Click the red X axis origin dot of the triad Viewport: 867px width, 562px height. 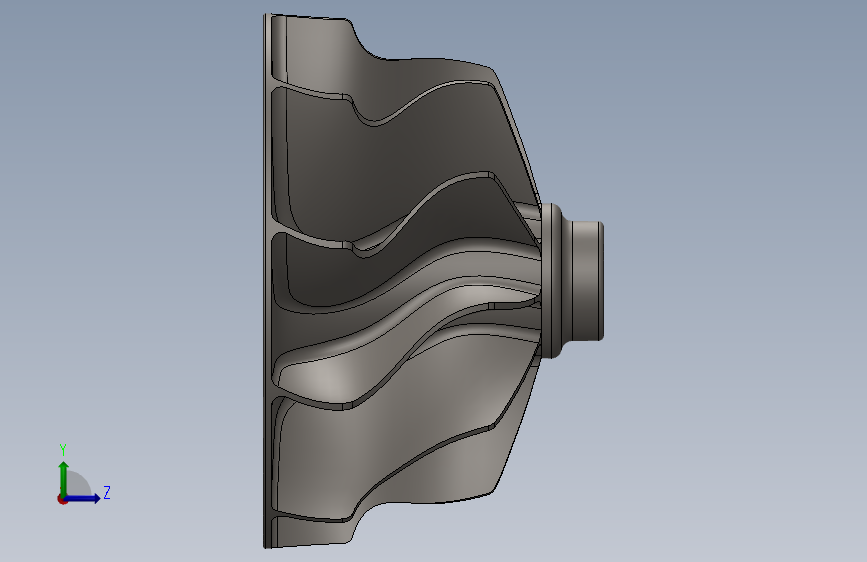[x=62, y=499]
